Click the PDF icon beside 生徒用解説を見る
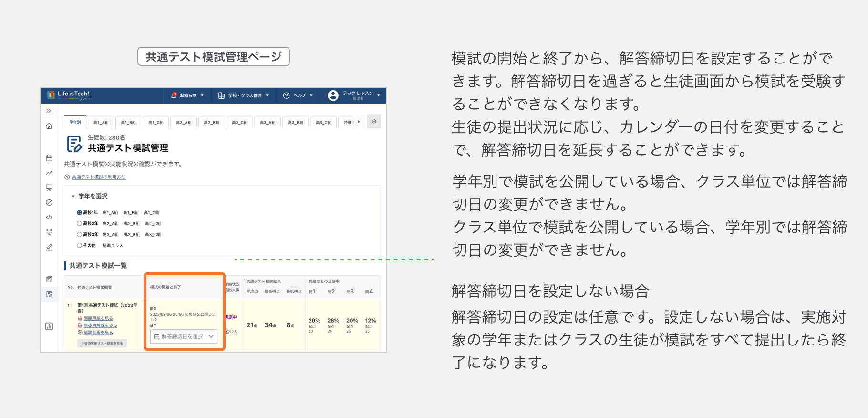The image size is (868, 418). [80, 325]
